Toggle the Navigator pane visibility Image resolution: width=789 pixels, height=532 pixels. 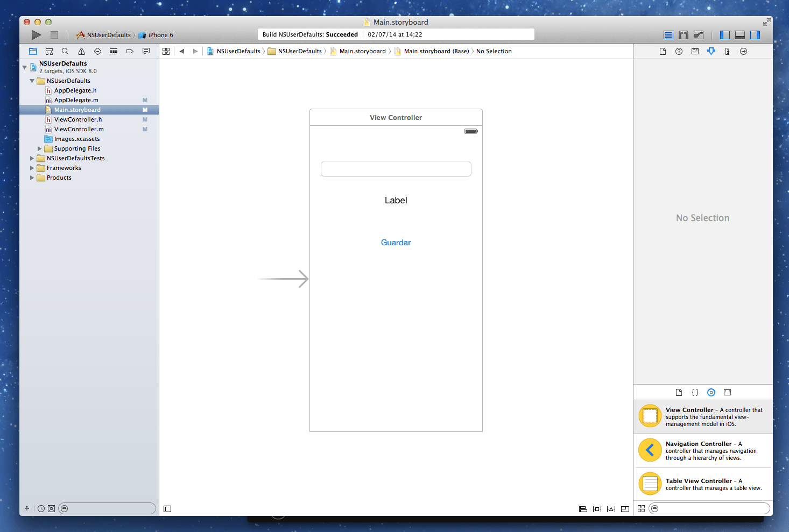(725, 35)
